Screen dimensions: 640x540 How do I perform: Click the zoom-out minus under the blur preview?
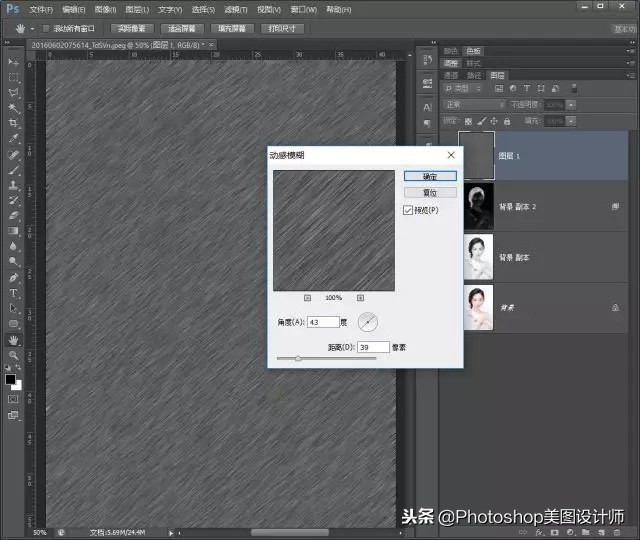point(307,297)
